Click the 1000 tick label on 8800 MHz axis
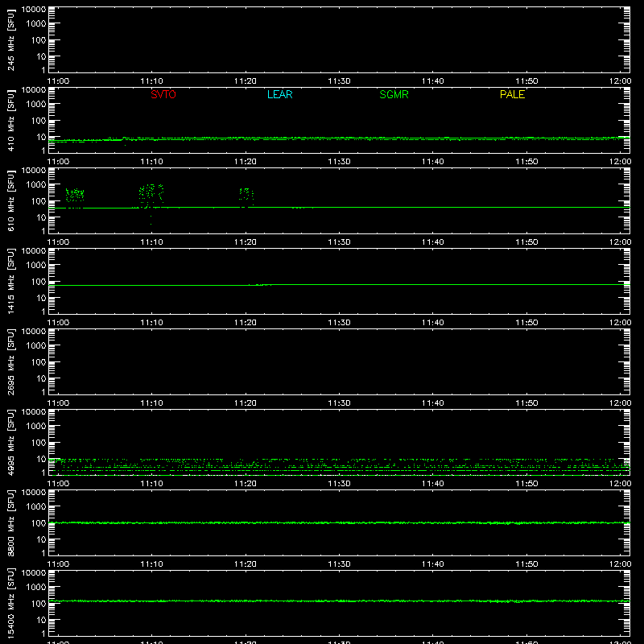 [36, 507]
